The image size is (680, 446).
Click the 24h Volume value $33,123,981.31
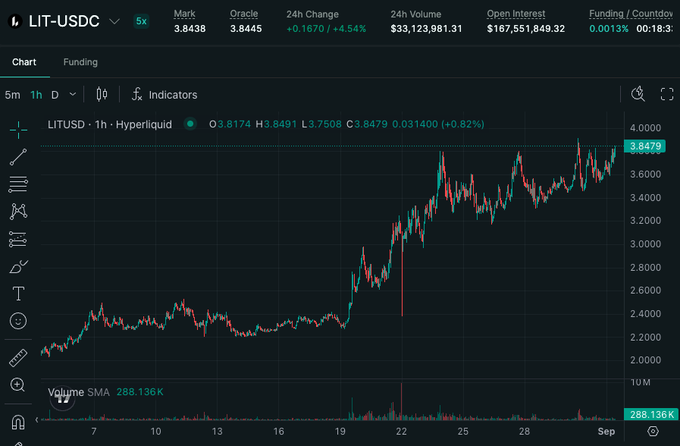click(x=426, y=29)
